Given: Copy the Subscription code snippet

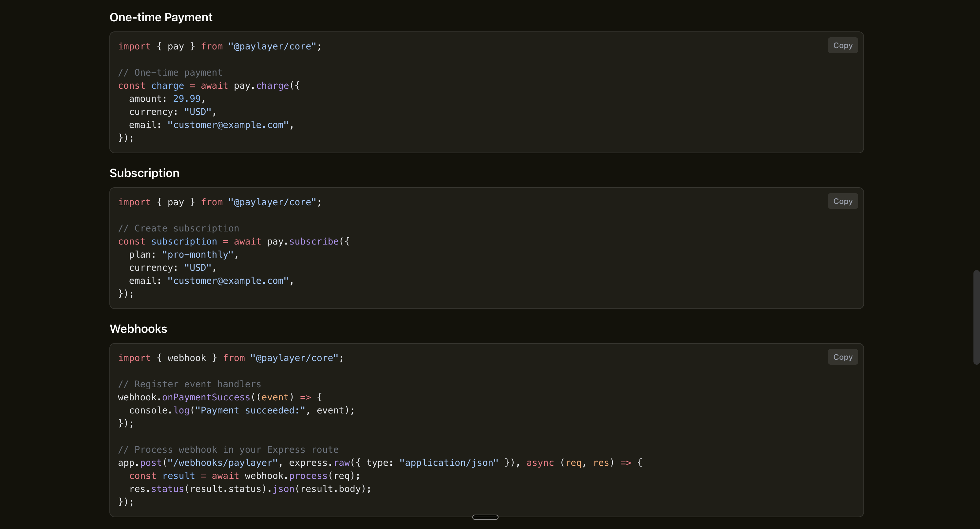Looking at the screenshot, I should (x=842, y=201).
